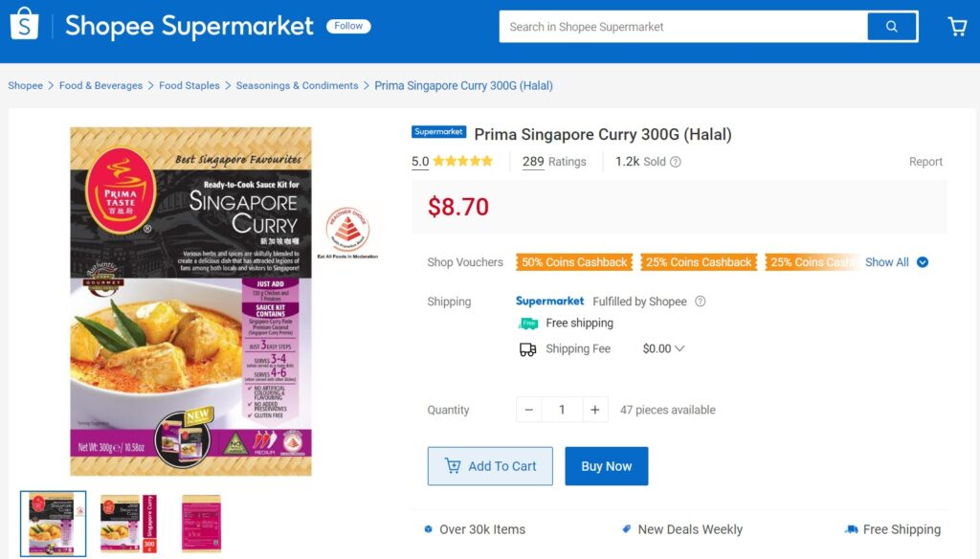Click the Sold info question mark icon
Viewport: 980px width, 559px height.
click(676, 162)
